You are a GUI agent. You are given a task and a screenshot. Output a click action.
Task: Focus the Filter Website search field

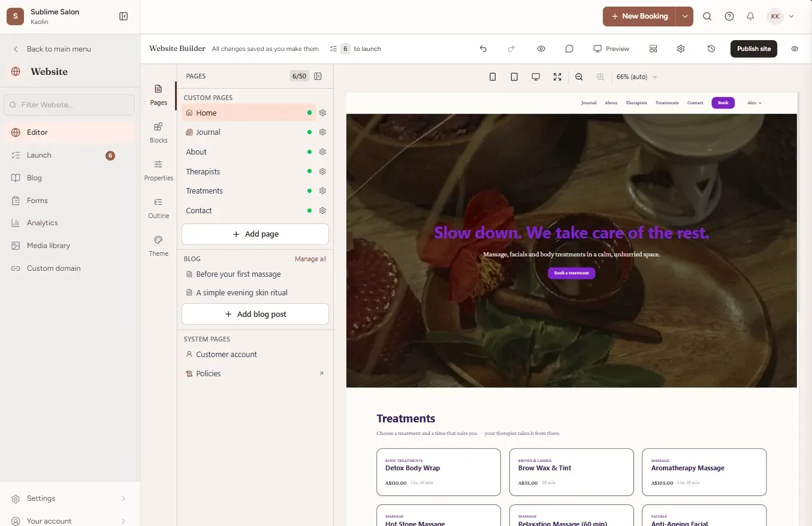pos(70,105)
